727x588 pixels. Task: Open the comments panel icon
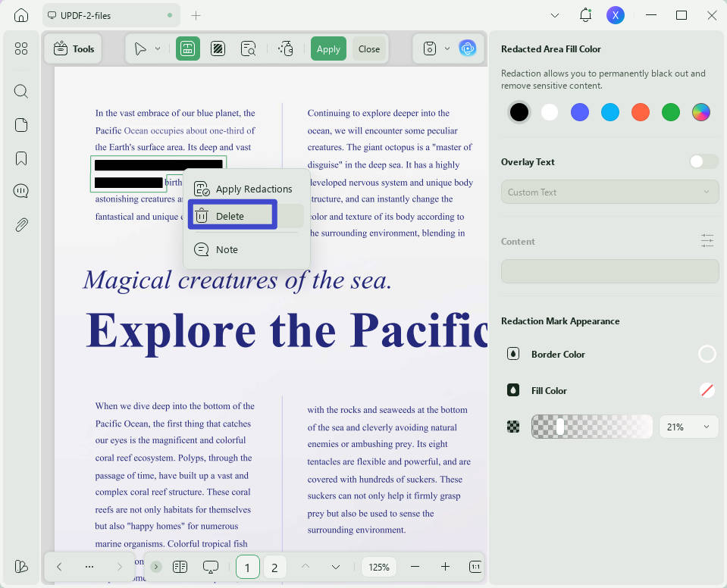[21, 191]
